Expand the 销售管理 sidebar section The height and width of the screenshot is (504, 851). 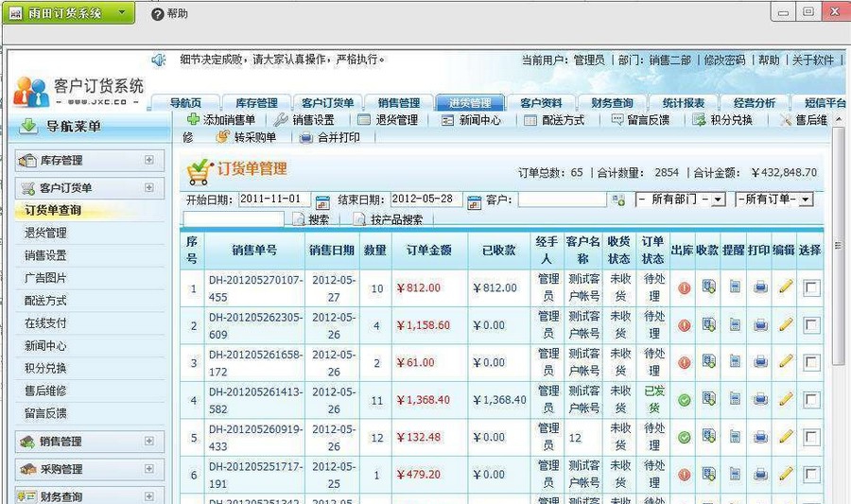point(148,441)
